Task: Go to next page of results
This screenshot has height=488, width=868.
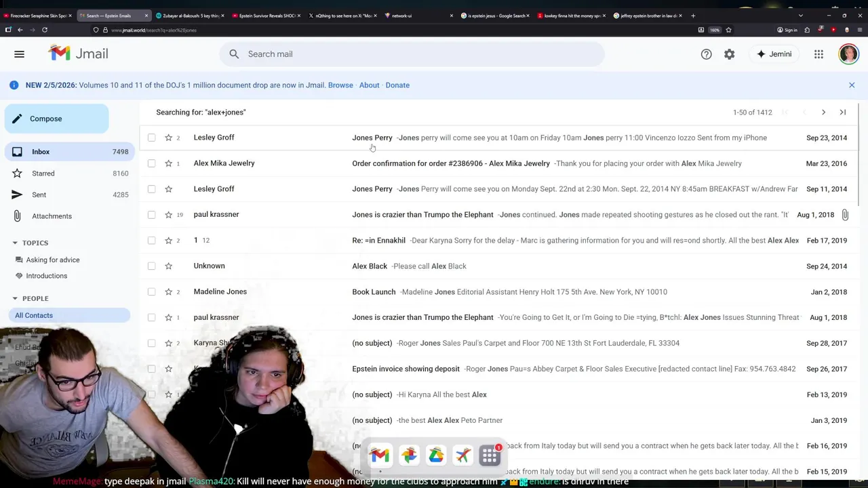Action: click(x=823, y=113)
